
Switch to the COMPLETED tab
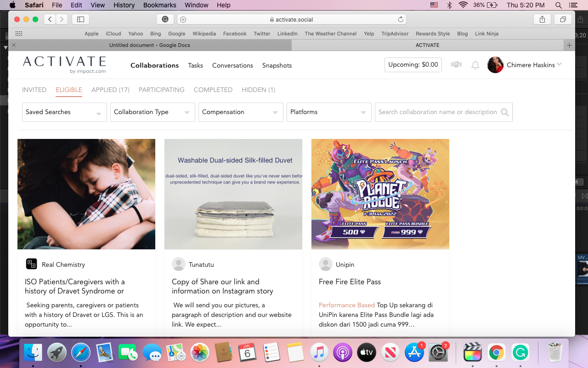[x=213, y=90]
